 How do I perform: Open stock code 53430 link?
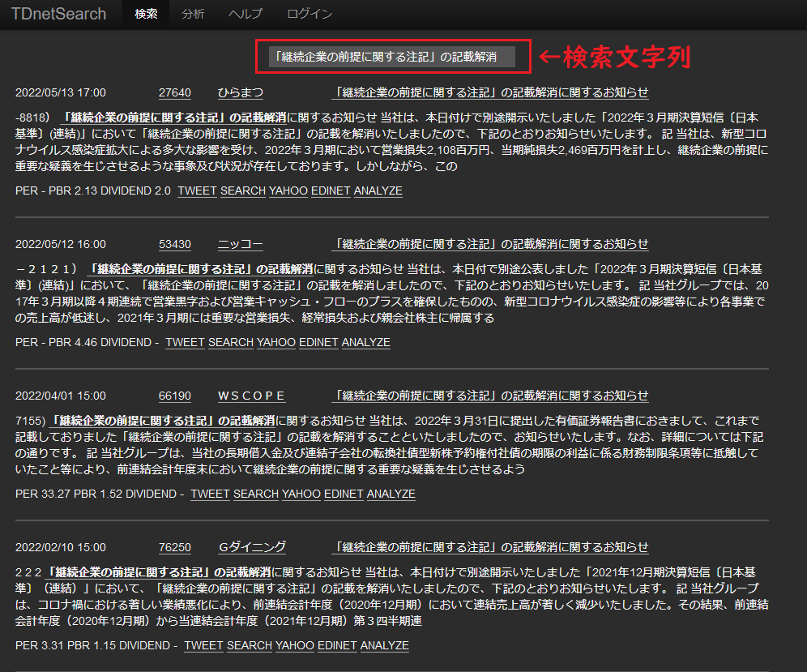tap(175, 244)
